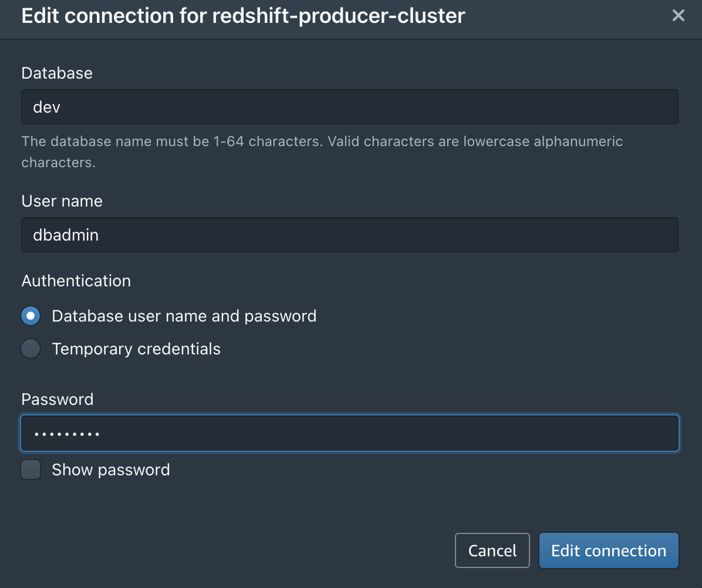702x588 pixels.
Task: Click the masked password dots
Action: tap(66, 434)
